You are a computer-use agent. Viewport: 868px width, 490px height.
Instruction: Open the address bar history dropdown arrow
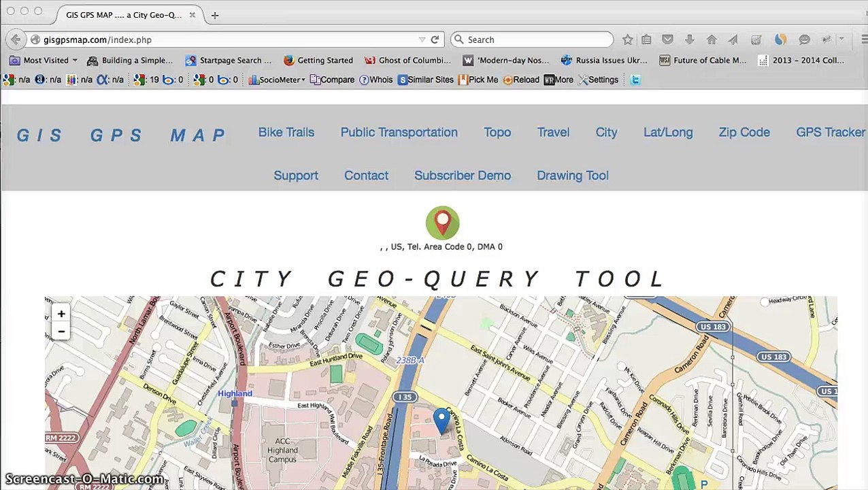(422, 39)
